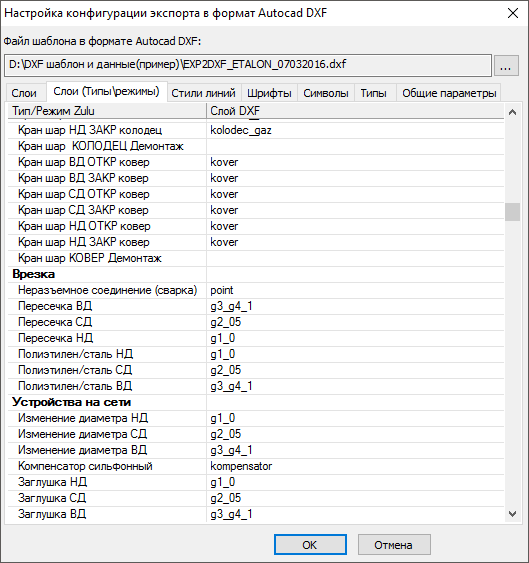This screenshot has width=529, height=563.
Task: Select row Пересечка НД
Action: (256, 338)
